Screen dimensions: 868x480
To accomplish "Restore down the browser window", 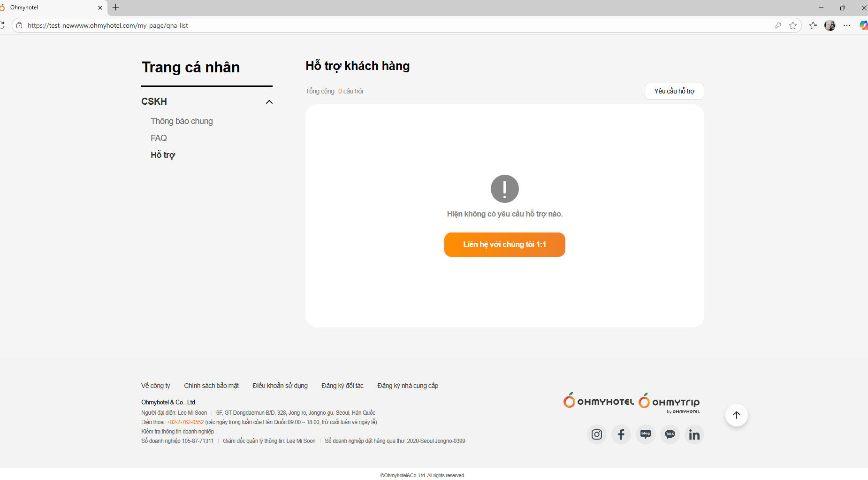I will pos(843,8).
